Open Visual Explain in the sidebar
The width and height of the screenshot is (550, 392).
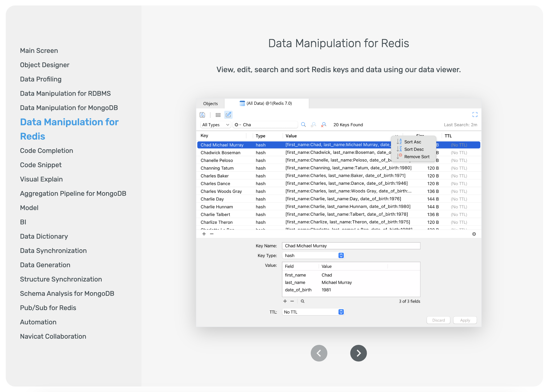[x=41, y=179]
